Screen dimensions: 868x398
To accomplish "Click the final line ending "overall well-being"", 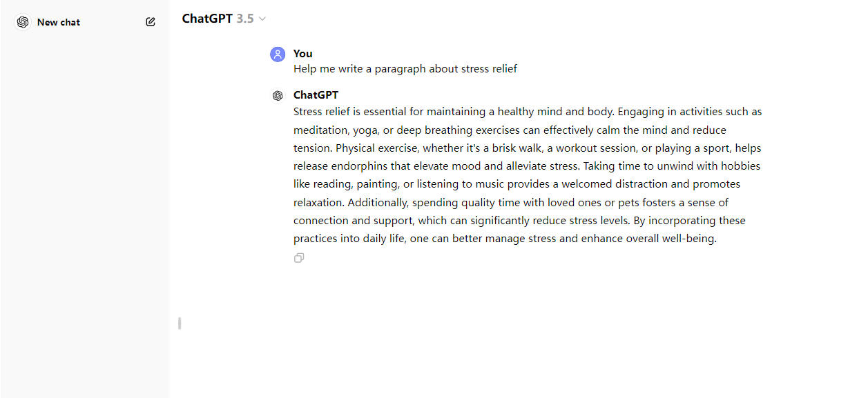I will 505,239.
